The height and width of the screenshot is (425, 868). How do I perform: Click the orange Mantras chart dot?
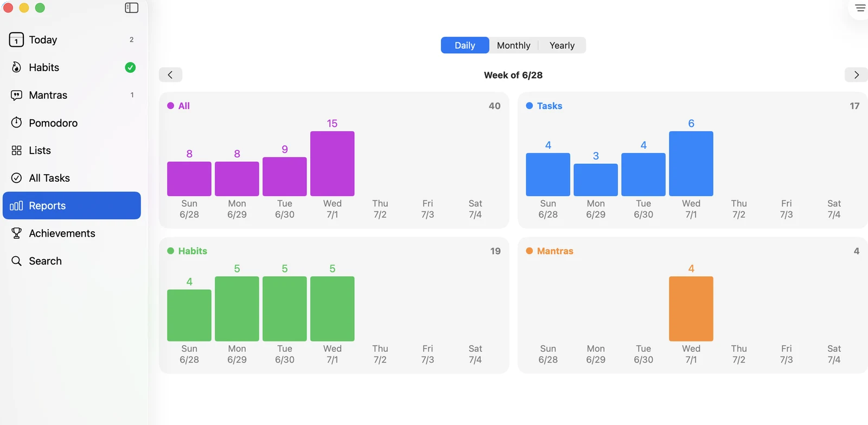tap(529, 251)
